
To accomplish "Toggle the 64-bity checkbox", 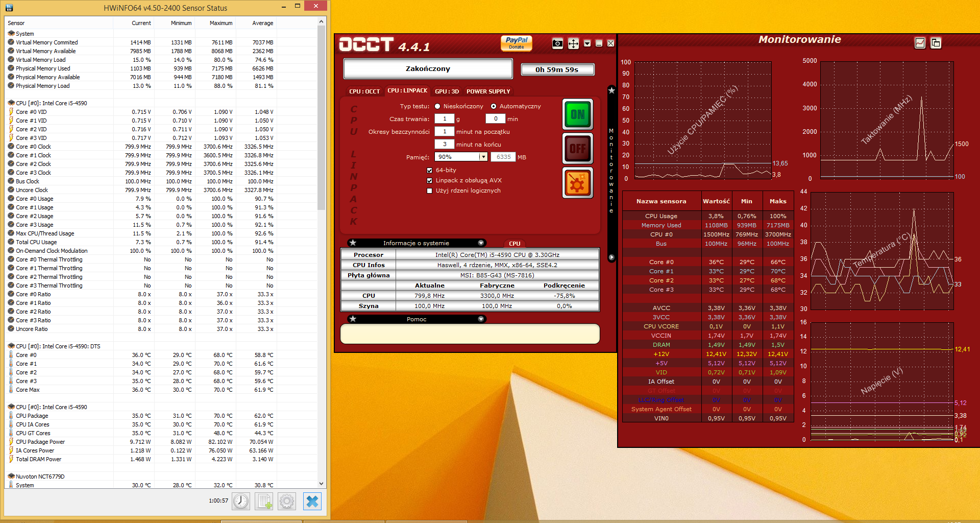I will [430, 170].
